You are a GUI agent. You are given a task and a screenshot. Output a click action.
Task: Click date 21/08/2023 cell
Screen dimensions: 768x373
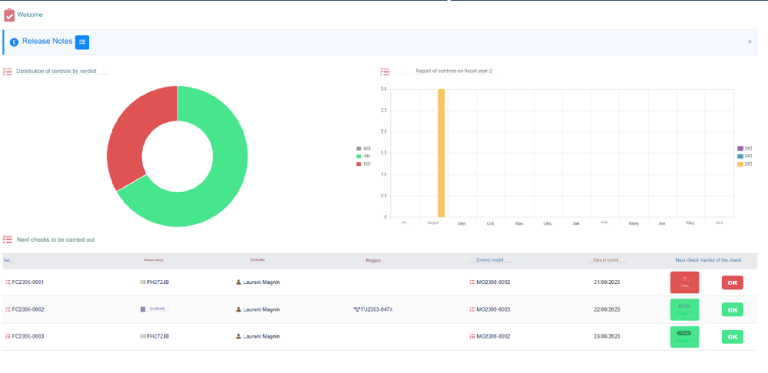coord(607,282)
